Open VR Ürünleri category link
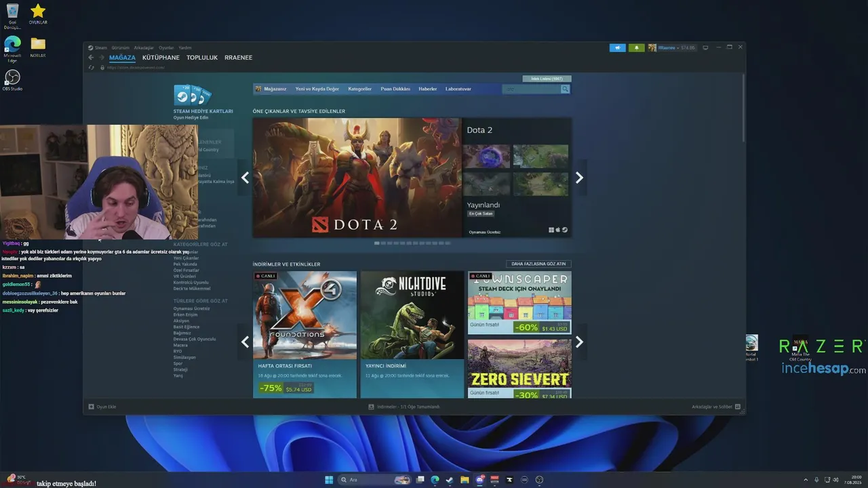The width and height of the screenshot is (868, 488). (184, 277)
